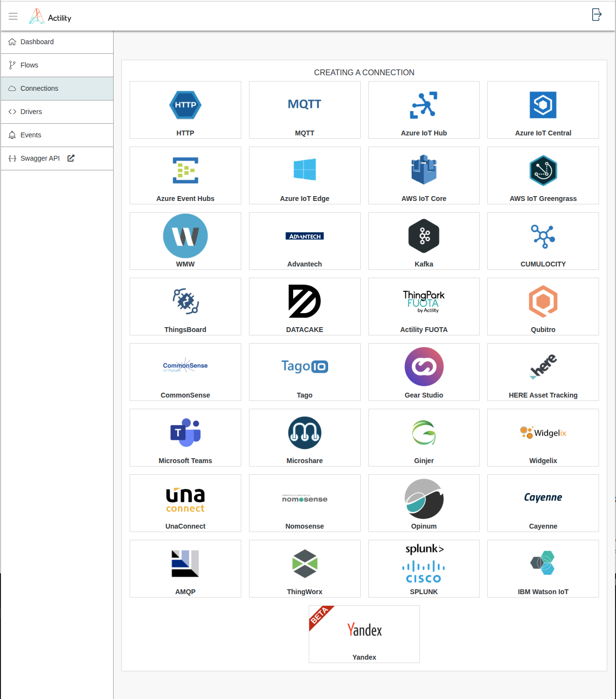Viewport: 616px width, 699px height.
Task: Choose the Kafka hexagon icon
Action: (x=424, y=236)
